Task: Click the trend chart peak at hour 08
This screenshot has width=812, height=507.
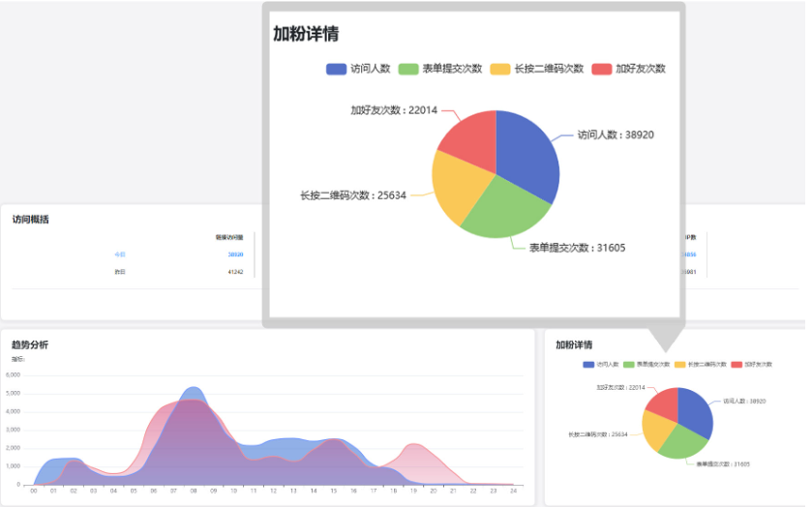Action: pos(194,397)
